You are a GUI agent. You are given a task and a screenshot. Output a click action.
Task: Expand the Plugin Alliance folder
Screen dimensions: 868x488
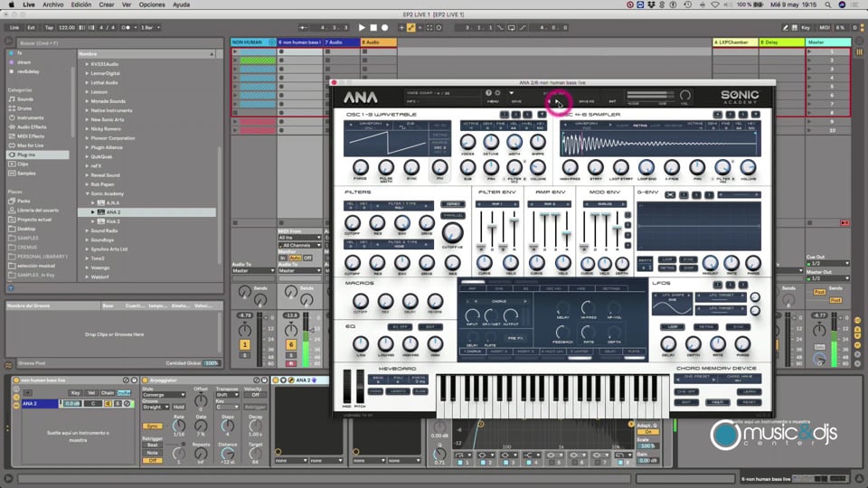87,147
